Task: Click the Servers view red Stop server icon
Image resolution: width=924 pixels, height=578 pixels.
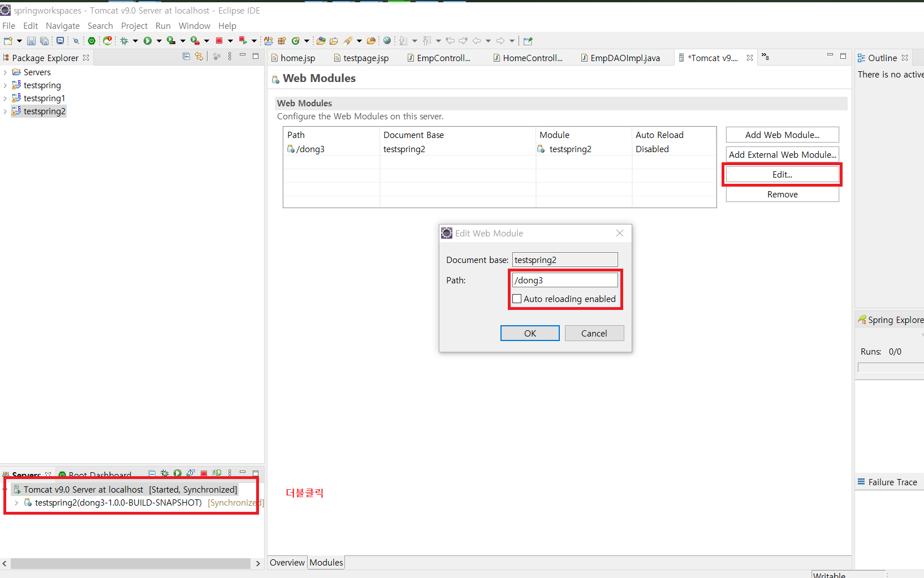Action: 204,473
